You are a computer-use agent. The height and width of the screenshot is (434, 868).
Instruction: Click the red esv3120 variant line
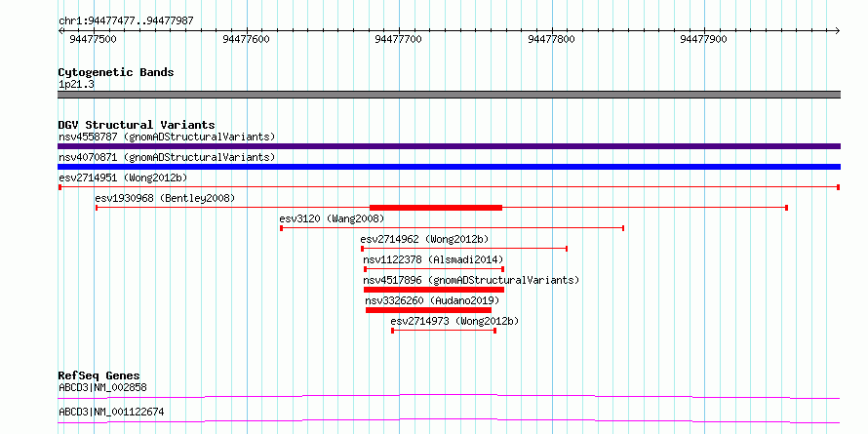click(453, 228)
